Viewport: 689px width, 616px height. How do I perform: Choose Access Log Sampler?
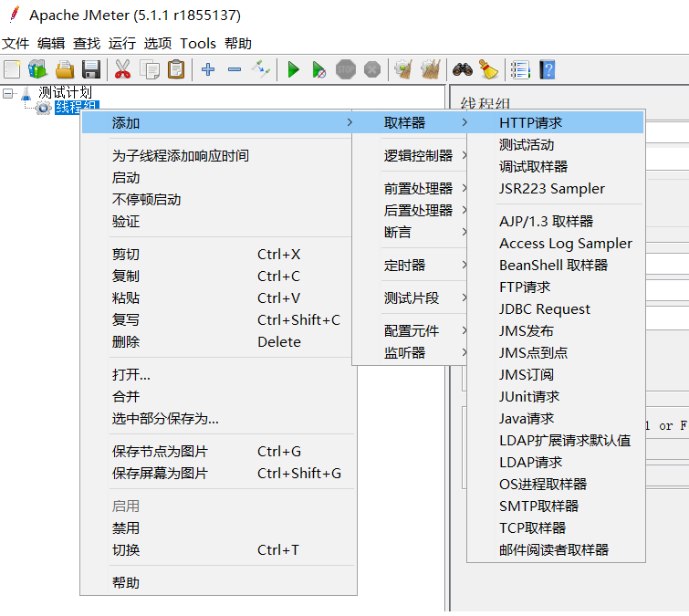[x=557, y=243]
